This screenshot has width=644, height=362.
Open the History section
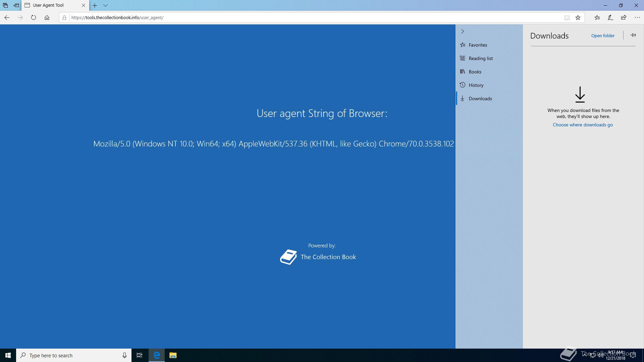tap(476, 85)
